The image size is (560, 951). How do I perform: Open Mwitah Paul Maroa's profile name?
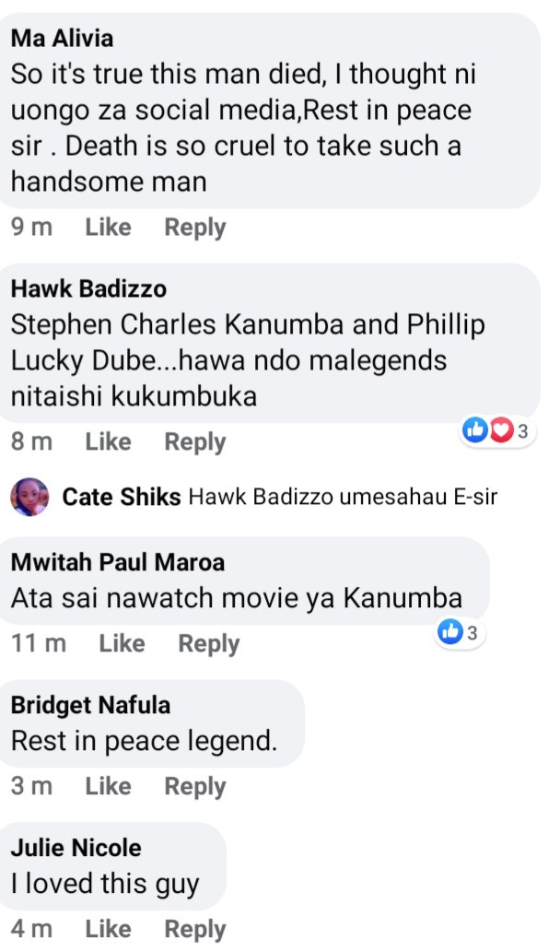click(x=118, y=562)
